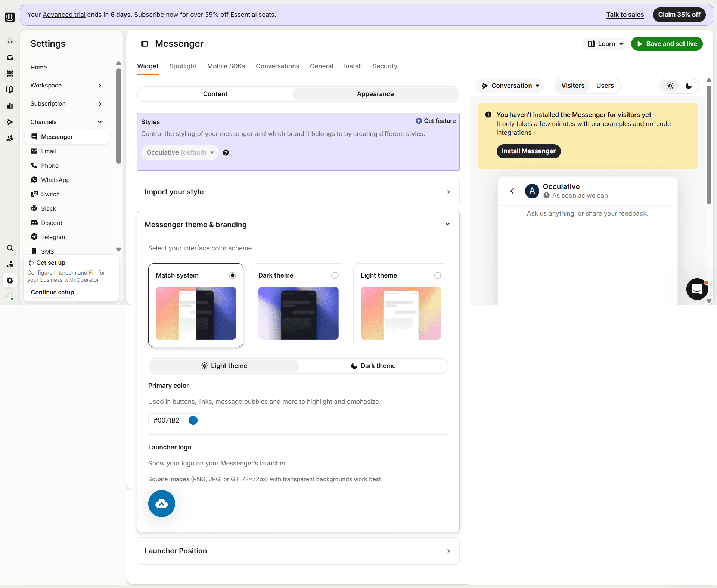Image resolution: width=717 pixels, height=588 pixels.
Task: Open the Outbound paper-plane icon in left rail
Action: 10,122
